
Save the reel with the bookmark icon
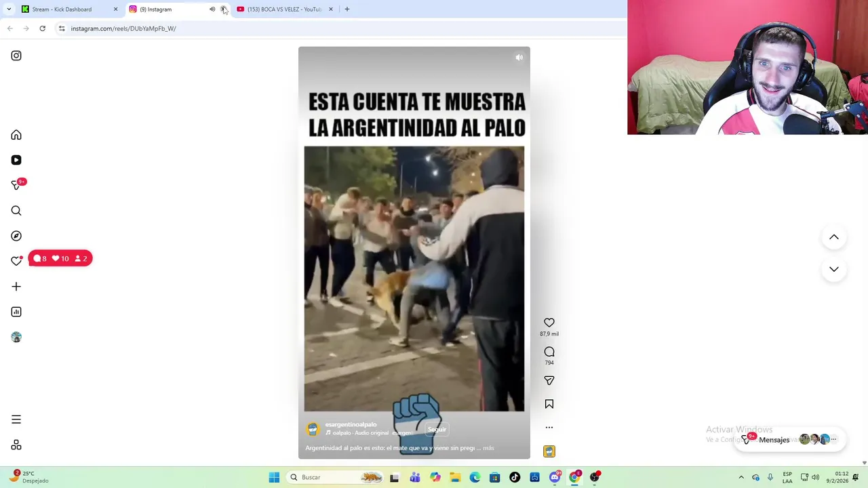pyautogui.click(x=549, y=404)
